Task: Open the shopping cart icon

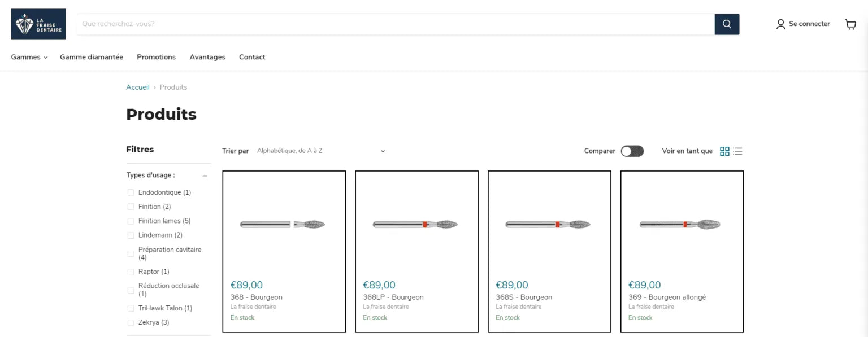Action: click(850, 24)
